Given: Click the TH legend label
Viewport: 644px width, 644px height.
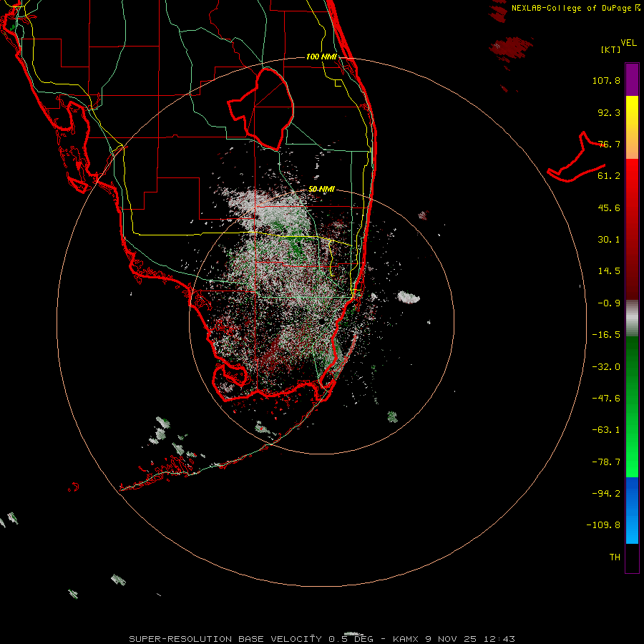Looking at the screenshot, I should (615, 557).
